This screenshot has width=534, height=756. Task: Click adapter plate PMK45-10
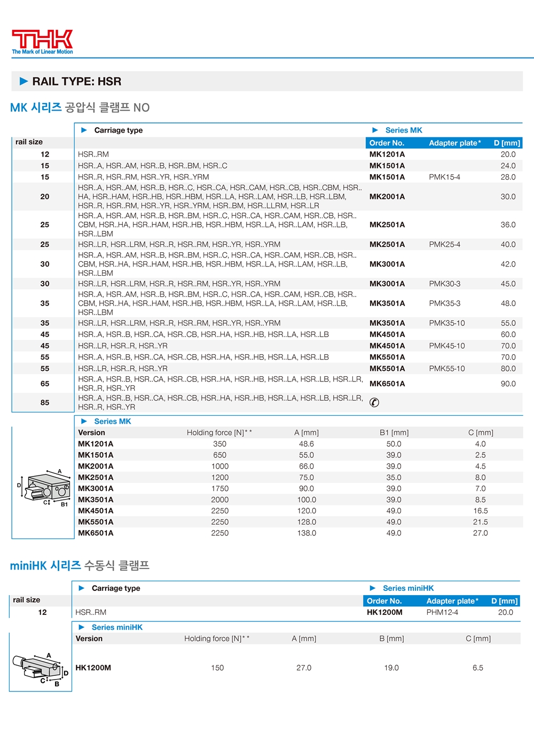point(447,346)
